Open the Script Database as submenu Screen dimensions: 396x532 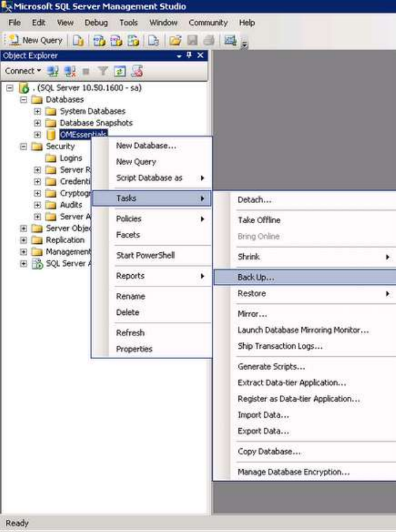click(x=152, y=178)
